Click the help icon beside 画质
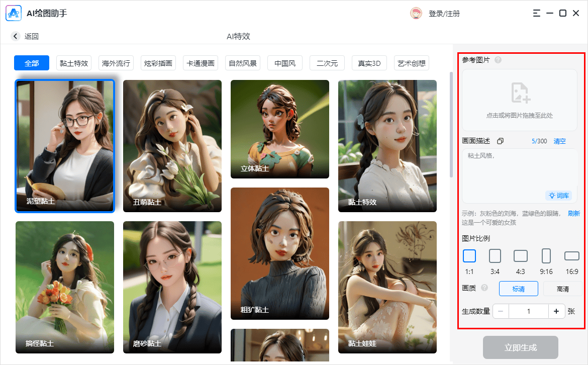Viewport: 588px width, 365px height. (484, 288)
